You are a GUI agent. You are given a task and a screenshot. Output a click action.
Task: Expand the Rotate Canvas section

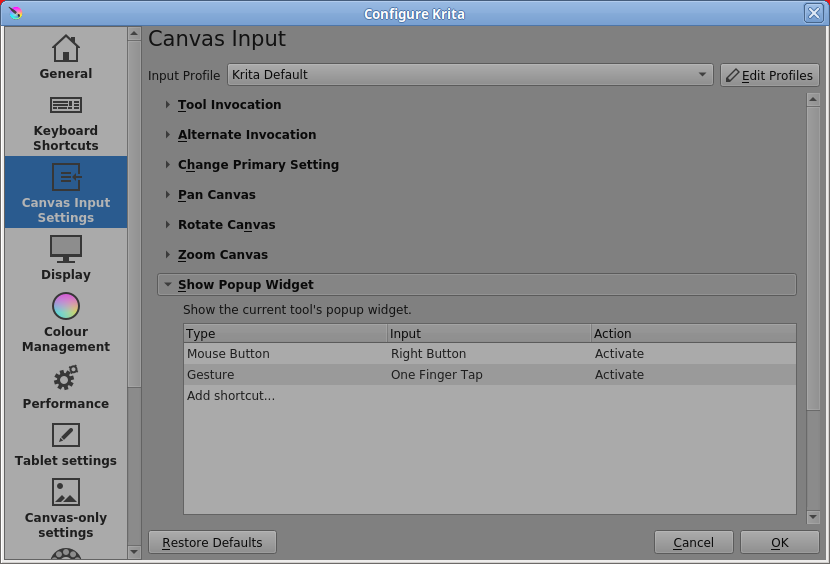point(227,225)
